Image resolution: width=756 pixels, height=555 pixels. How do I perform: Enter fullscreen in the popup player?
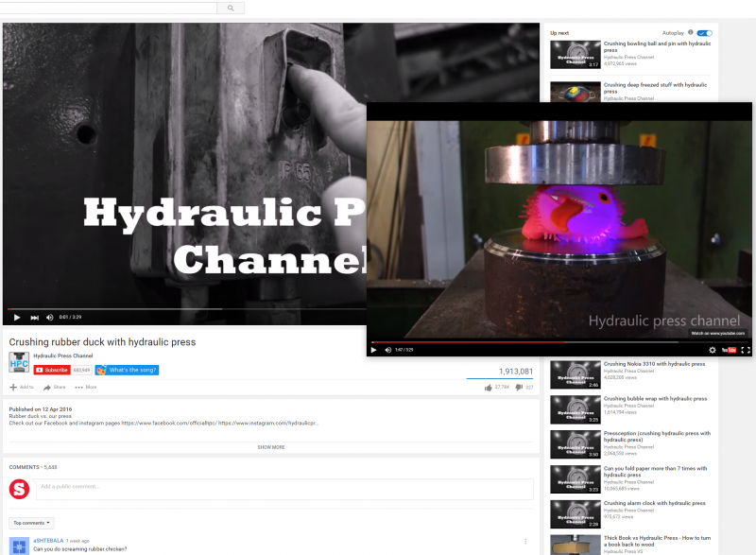(x=746, y=350)
